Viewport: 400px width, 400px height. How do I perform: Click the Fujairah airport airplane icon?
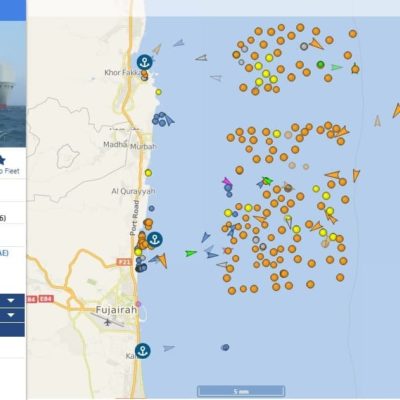(x=107, y=322)
